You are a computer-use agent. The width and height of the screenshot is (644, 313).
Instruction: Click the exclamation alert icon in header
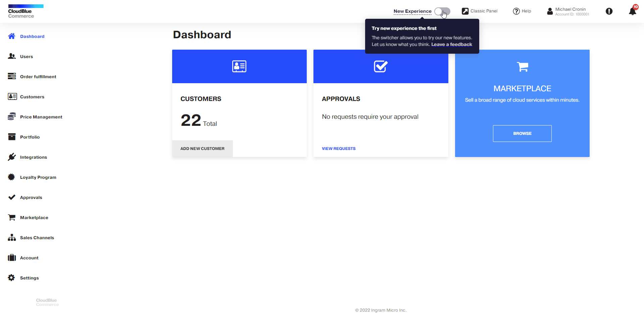click(609, 11)
